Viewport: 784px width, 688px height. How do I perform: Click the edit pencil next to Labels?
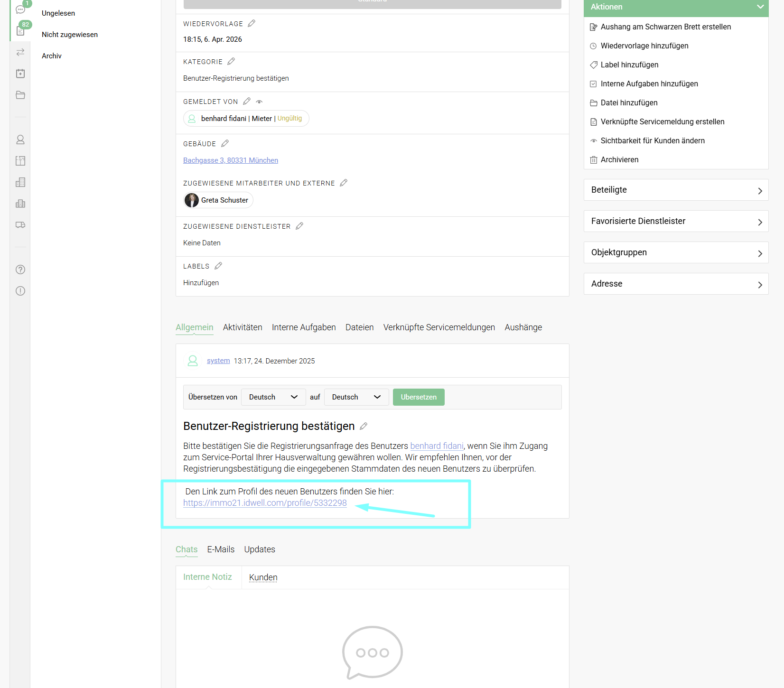(218, 266)
